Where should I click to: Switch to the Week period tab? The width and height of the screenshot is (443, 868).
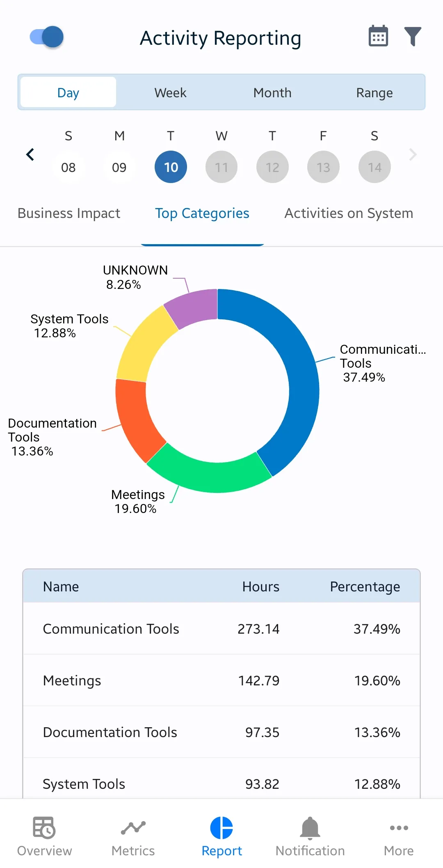pyautogui.click(x=170, y=92)
